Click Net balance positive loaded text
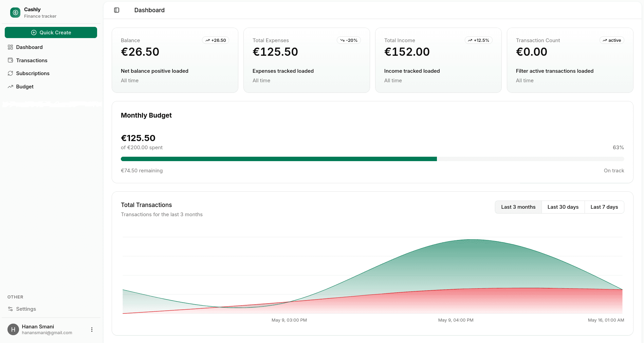Viewport: 644px width, 343px height. tap(154, 71)
